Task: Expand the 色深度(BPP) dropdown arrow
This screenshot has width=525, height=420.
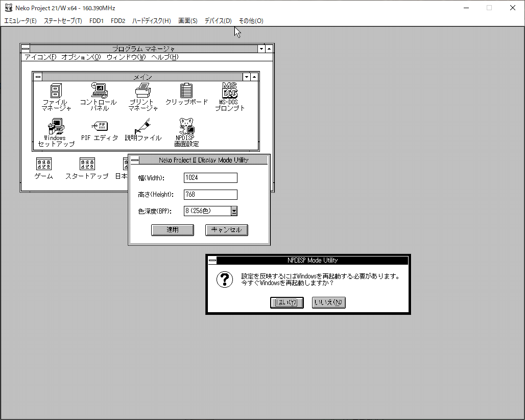Action: click(234, 211)
